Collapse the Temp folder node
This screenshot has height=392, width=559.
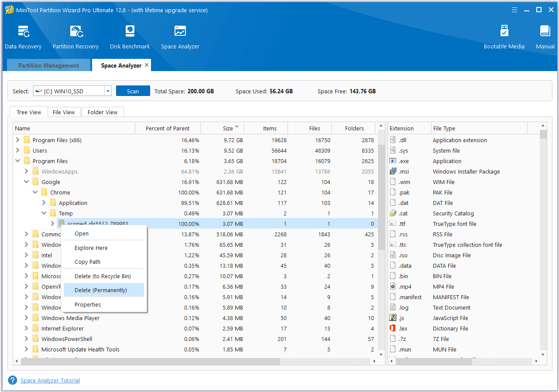tap(44, 213)
